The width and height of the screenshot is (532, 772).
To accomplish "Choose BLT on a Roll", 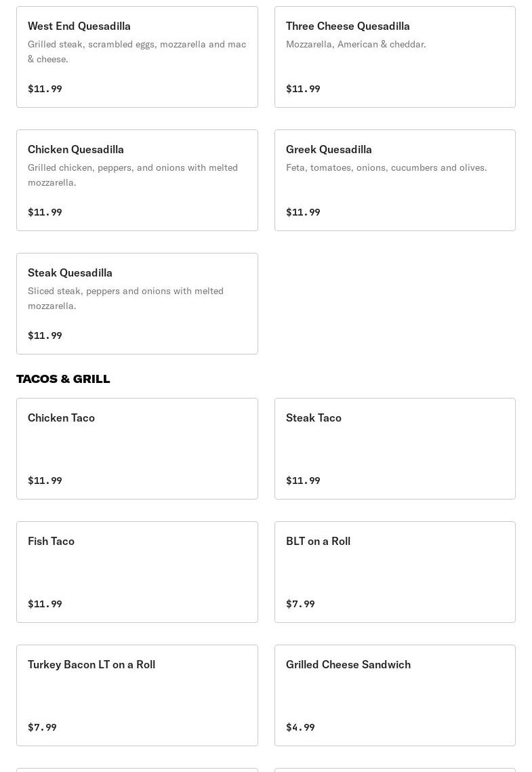I will pyautogui.click(x=394, y=572).
